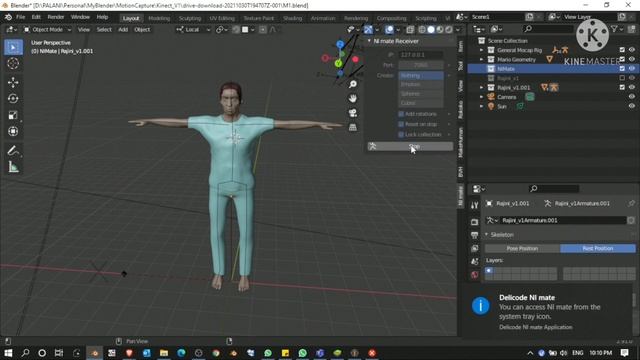Click the viewport zoom magnifier icon
This screenshot has height=360, width=640.
click(x=353, y=84)
